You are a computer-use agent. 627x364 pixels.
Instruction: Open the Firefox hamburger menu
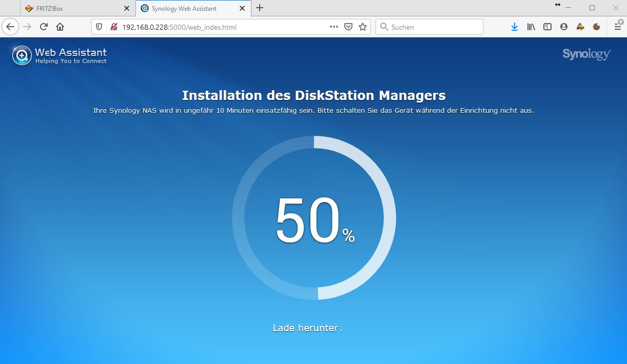(x=618, y=27)
